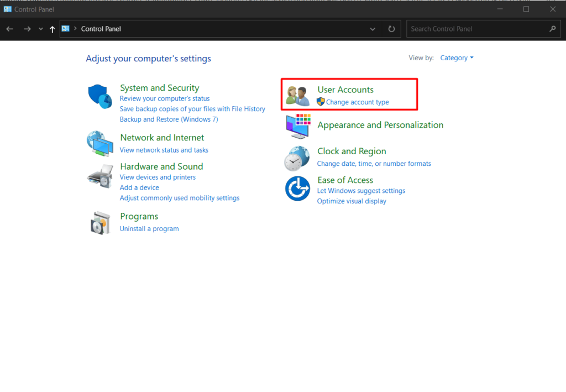Click Review your computer's status
Viewport: 566px width, 392px height.
pos(165,98)
